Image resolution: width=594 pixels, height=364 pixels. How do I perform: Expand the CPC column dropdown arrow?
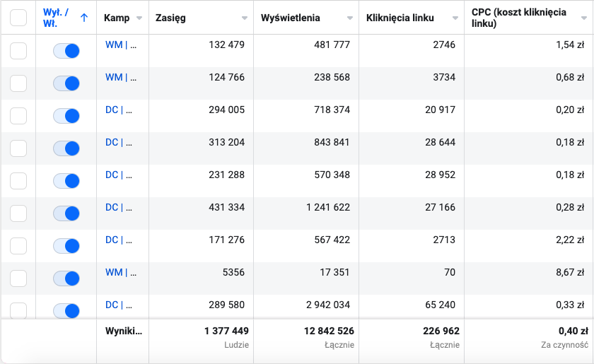[584, 18]
